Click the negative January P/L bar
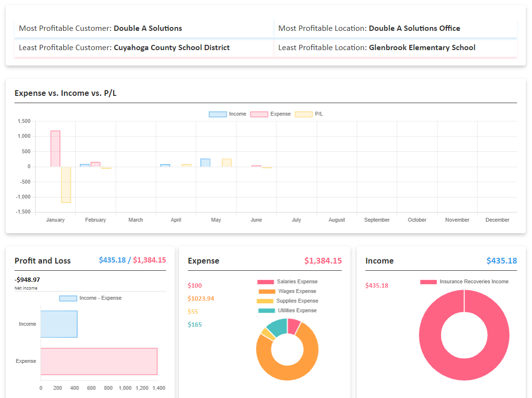 click(66, 185)
